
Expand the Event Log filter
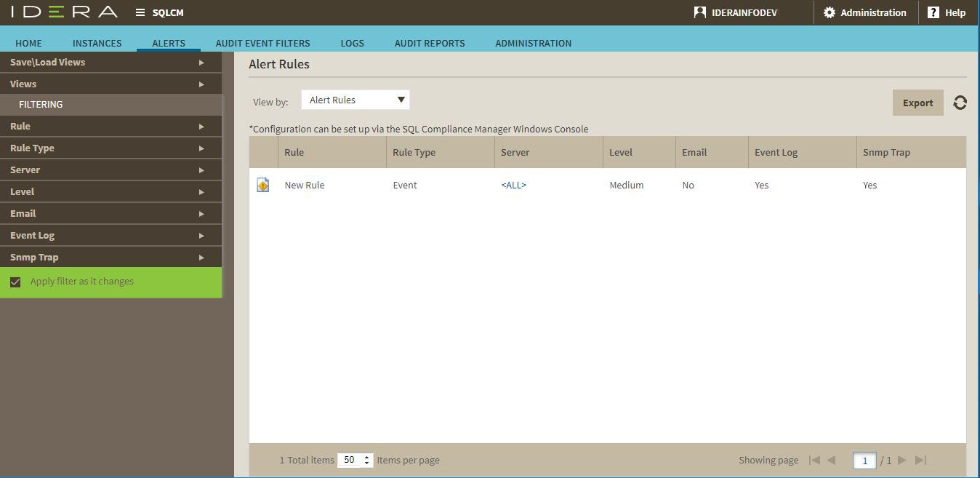coord(111,235)
